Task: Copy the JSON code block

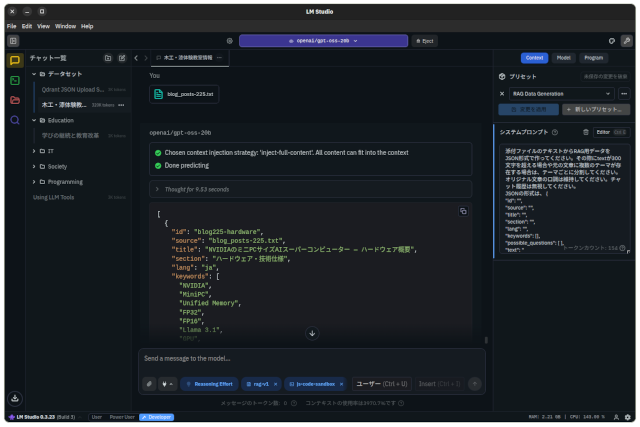Action: (463, 211)
